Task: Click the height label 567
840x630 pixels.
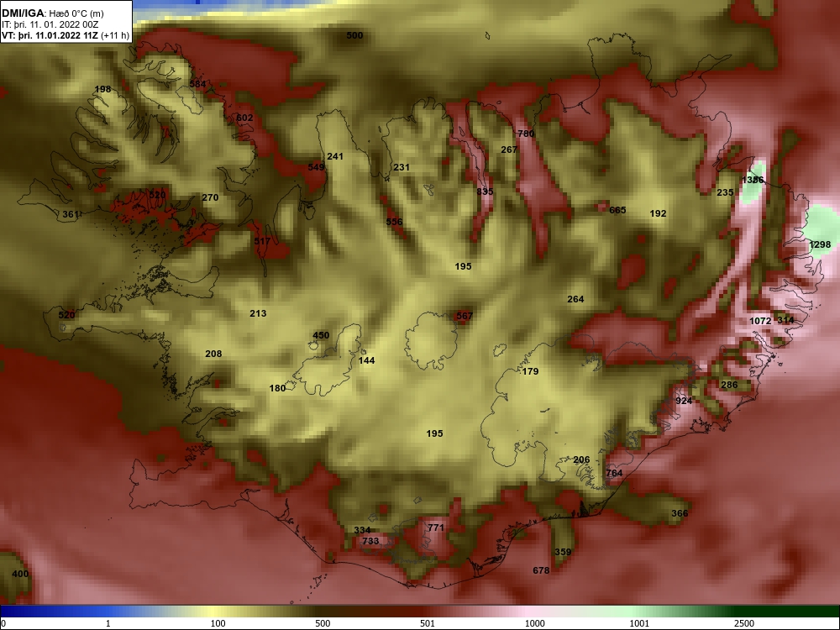Action: [x=465, y=316]
